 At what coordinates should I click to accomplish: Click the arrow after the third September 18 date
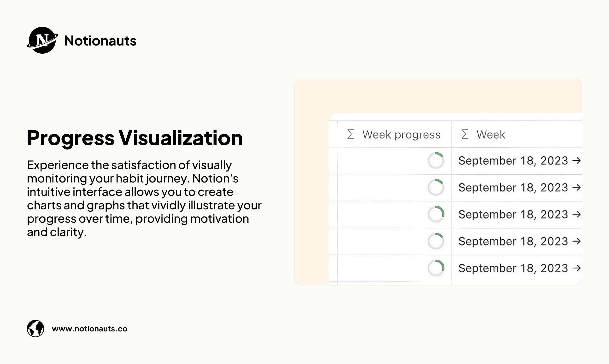tap(576, 215)
